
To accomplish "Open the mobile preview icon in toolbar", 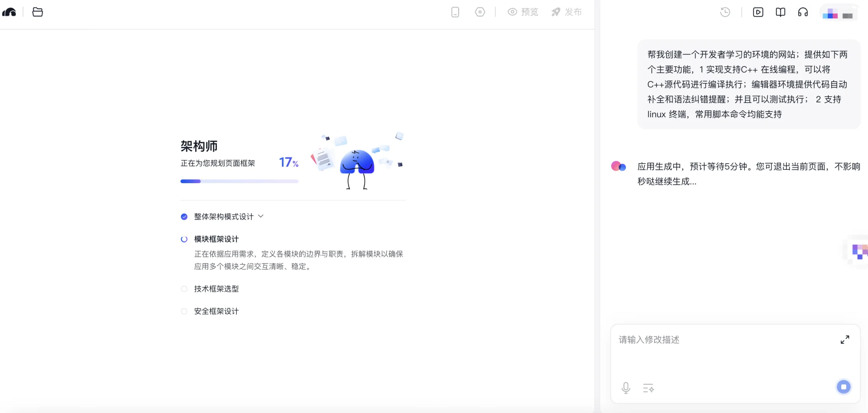I will [x=454, y=12].
